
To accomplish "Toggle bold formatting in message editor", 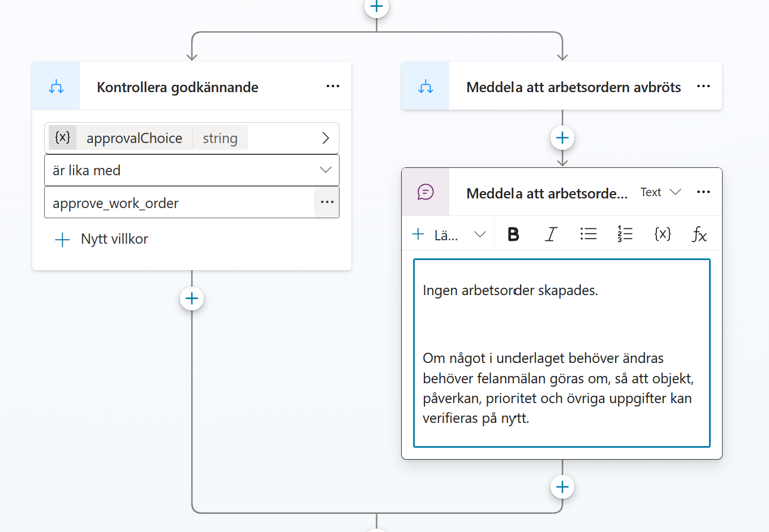I will pyautogui.click(x=513, y=234).
